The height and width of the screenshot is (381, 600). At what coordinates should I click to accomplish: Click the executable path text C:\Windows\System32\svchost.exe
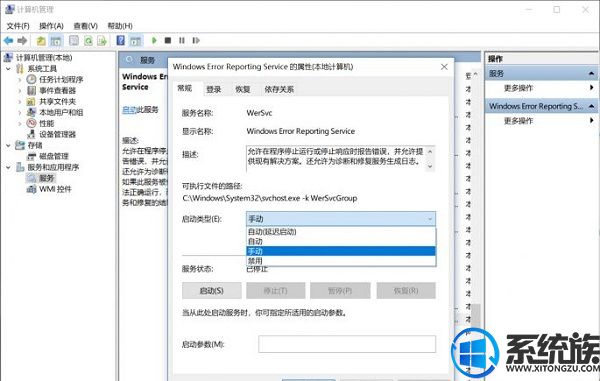pyautogui.click(x=241, y=198)
